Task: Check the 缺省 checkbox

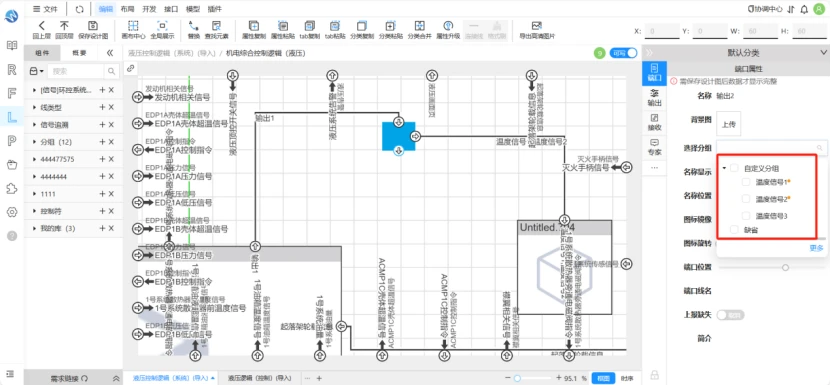Action: [x=734, y=230]
